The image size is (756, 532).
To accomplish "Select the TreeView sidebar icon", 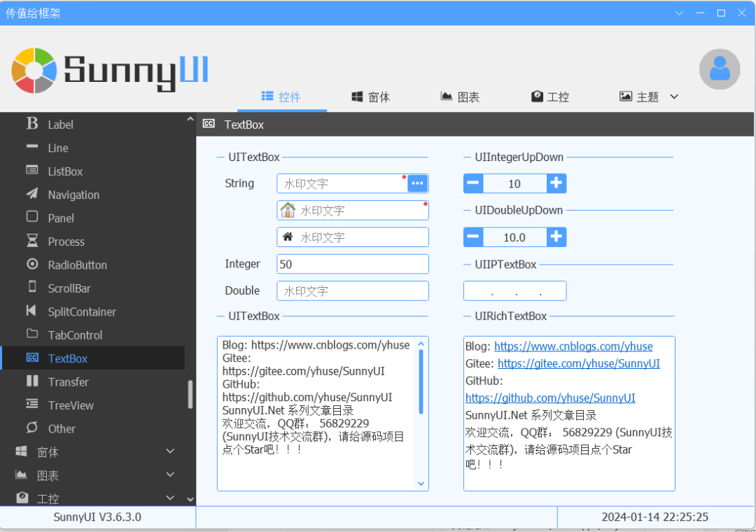I will click(x=32, y=405).
